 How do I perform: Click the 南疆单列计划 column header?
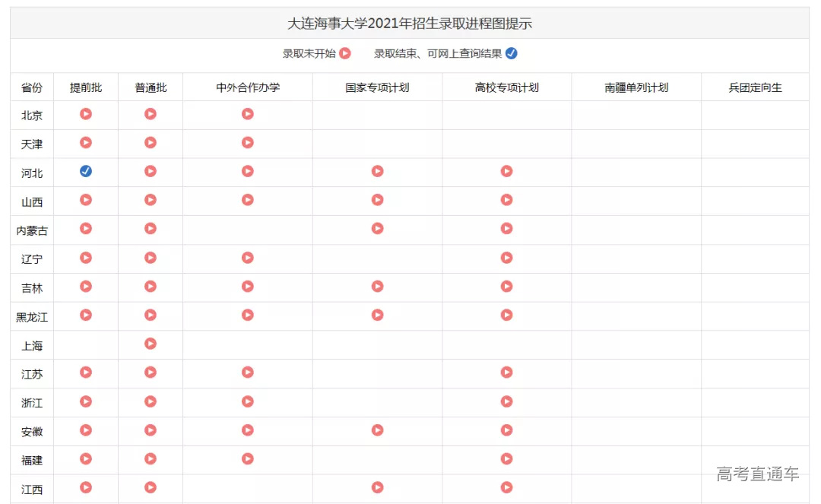pos(637,88)
